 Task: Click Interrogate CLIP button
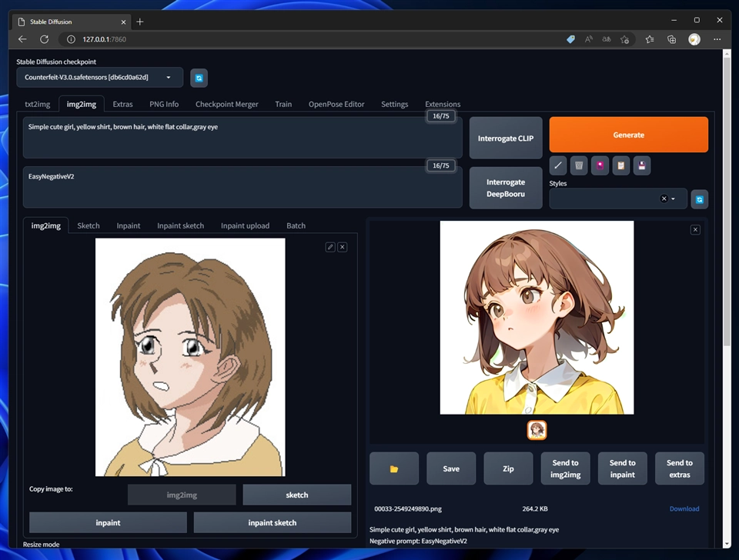506,138
